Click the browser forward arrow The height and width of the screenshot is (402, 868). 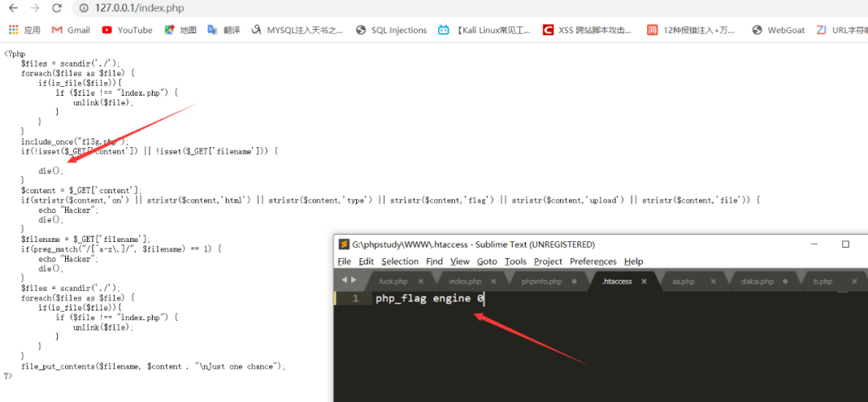35,8
